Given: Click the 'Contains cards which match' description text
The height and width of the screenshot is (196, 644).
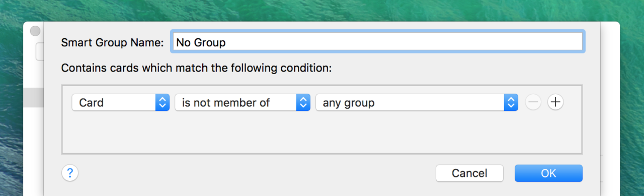Looking at the screenshot, I should (x=196, y=68).
